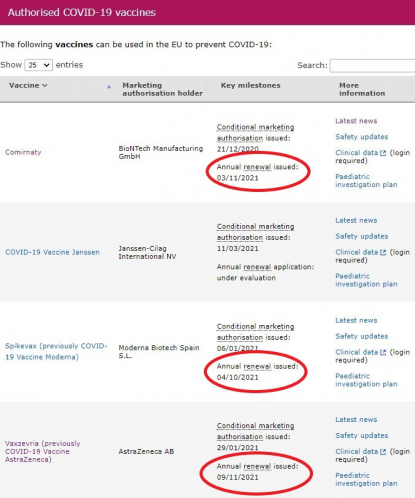Open the Spikevax vaccine link
The width and height of the screenshot is (415, 498).
point(56,351)
